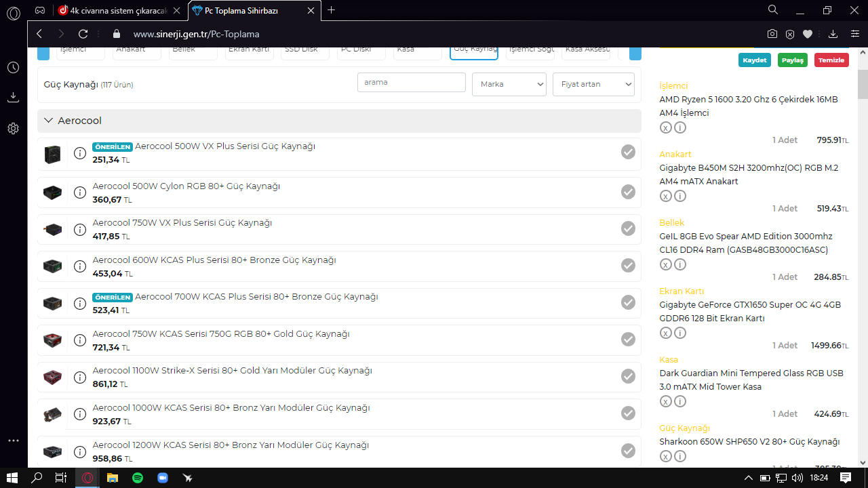Show info for Aerocool 600W KCAS Plus
Screen dimensions: 868x488
pos(80,266)
